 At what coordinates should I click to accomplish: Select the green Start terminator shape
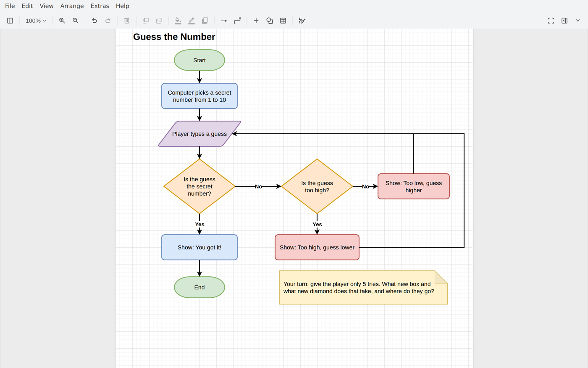(199, 60)
